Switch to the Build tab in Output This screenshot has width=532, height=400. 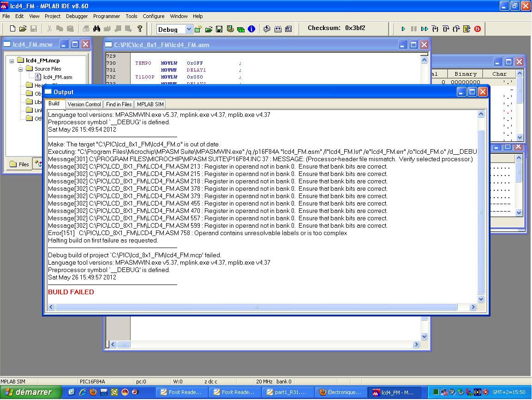[x=54, y=104]
